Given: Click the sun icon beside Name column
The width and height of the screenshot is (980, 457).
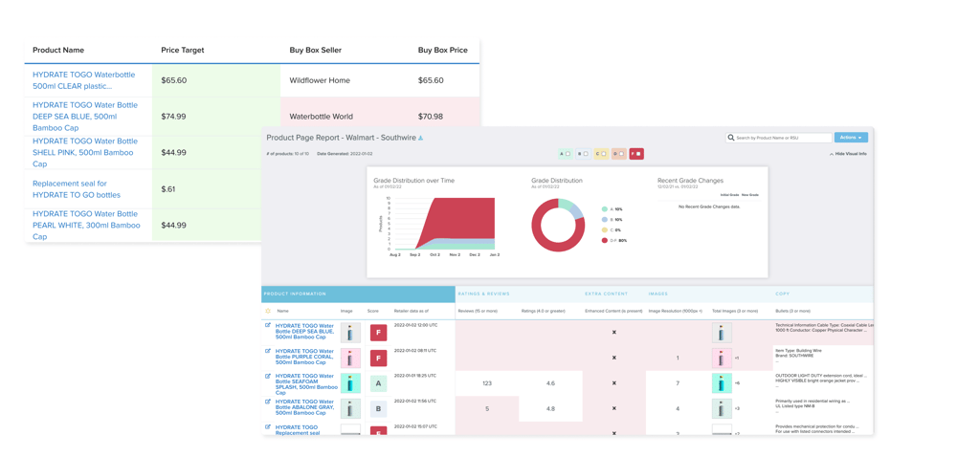Looking at the screenshot, I should (268, 311).
